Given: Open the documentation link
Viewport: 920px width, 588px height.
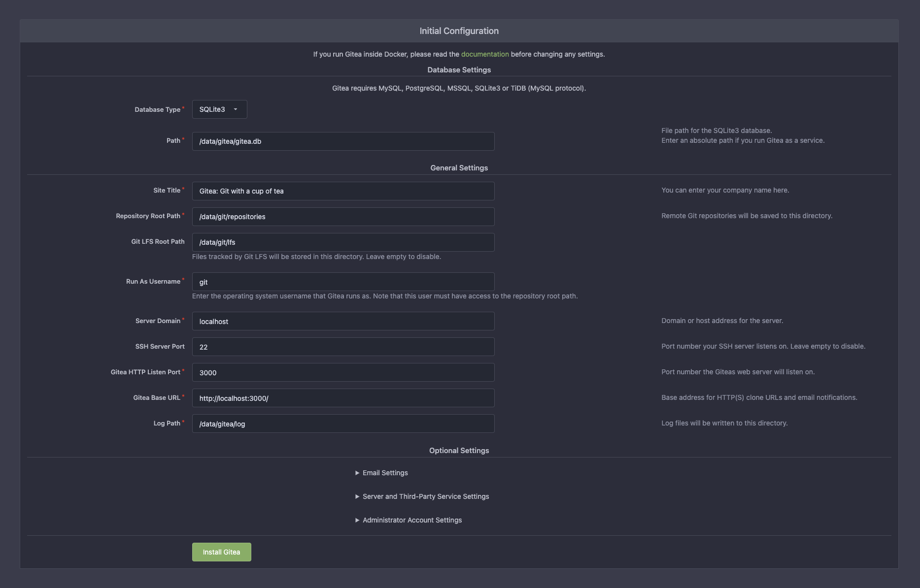Looking at the screenshot, I should (484, 54).
